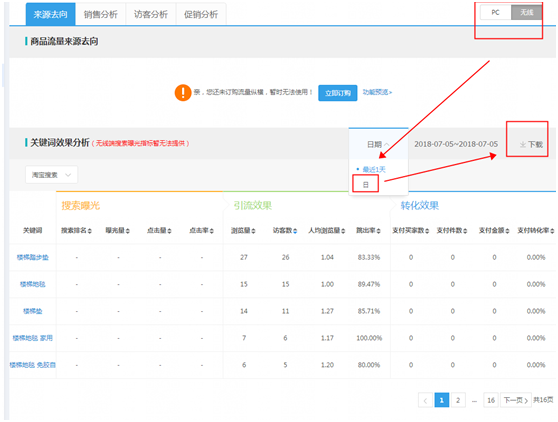
Task: Go to previous page arrow in pagination
Action: pyautogui.click(x=425, y=401)
